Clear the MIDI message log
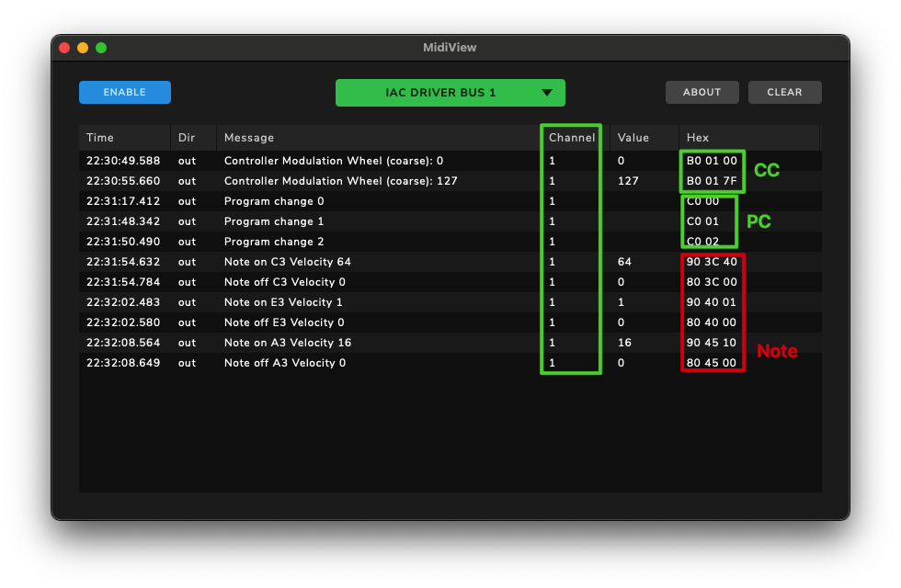The image size is (901, 588). point(784,92)
